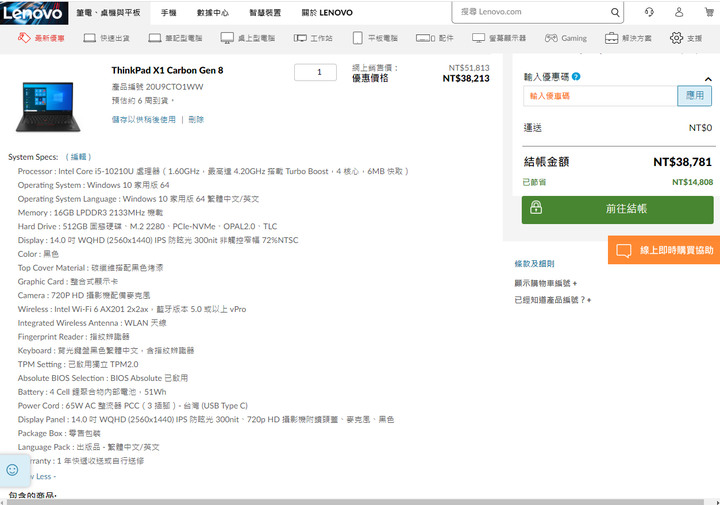The image size is (720, 505).
Task: Open 筆電、桌機與平板 menu
Action: (x=108, y=13)
